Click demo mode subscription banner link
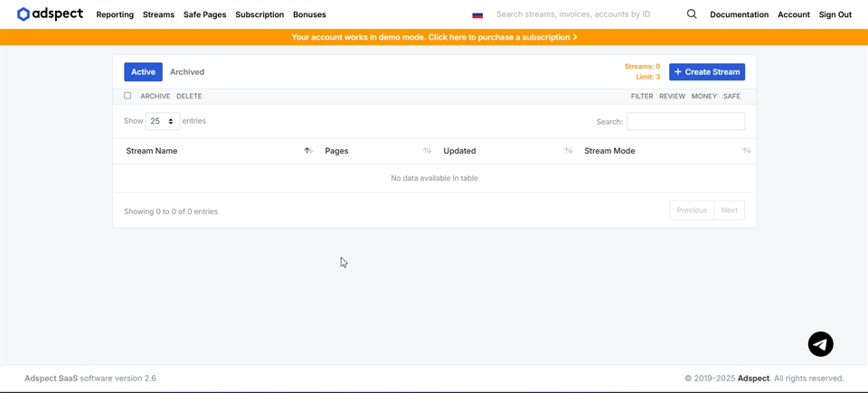This screenshot has height=393, width=868. pyautogui.click(x=434, y=37)
